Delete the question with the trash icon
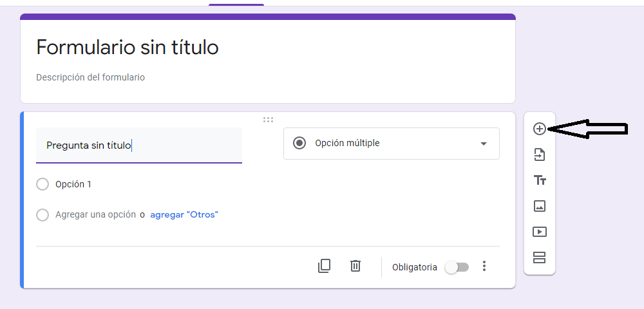Screen dimensions: 644x309 tap(355, 266)
